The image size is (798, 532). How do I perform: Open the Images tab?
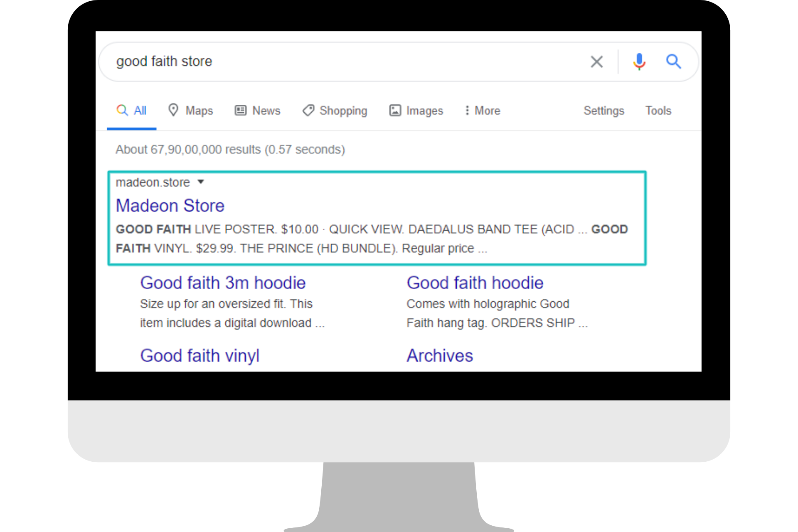[x=416, y=111]
